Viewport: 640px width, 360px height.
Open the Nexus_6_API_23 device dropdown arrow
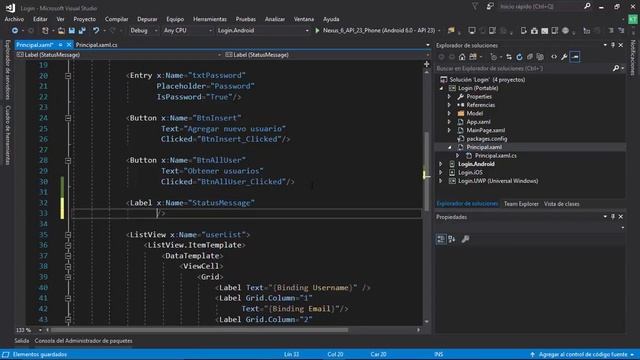click(439, 31)
